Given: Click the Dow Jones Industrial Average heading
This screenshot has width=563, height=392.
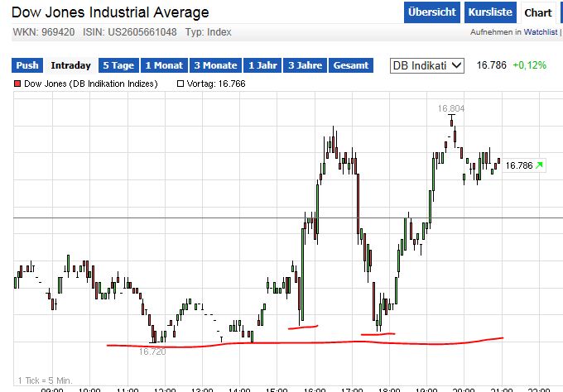Looking at the screenshot, I should [x=110, y=12].
